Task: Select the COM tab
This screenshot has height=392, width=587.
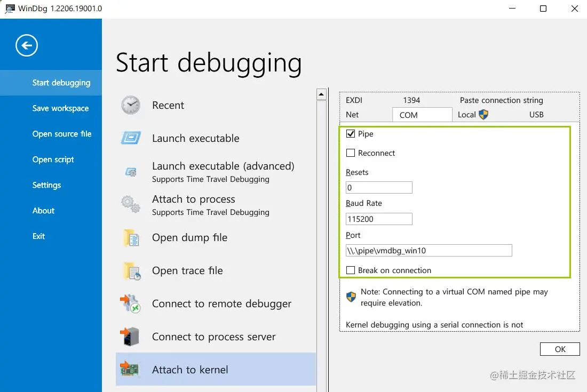Action: pos(422,115)
